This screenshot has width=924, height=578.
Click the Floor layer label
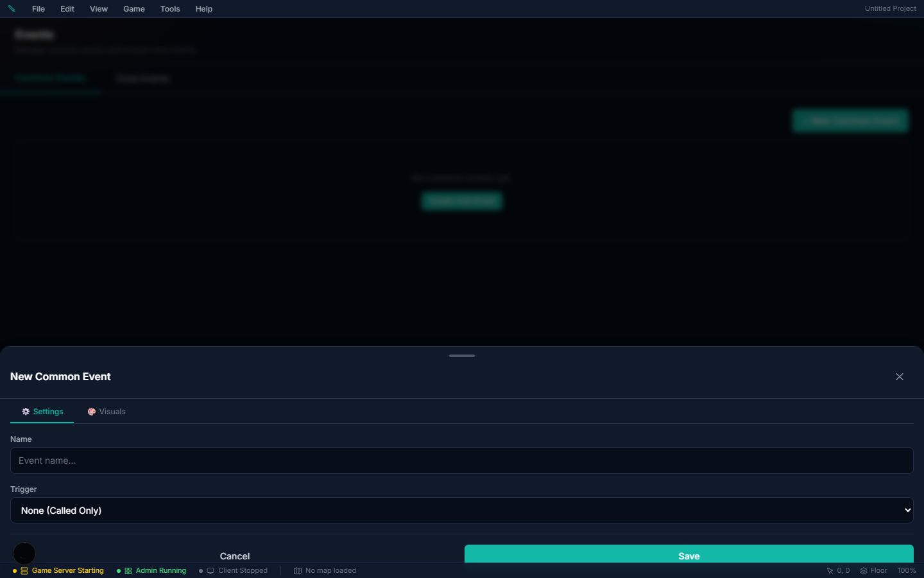coord(878,570)
